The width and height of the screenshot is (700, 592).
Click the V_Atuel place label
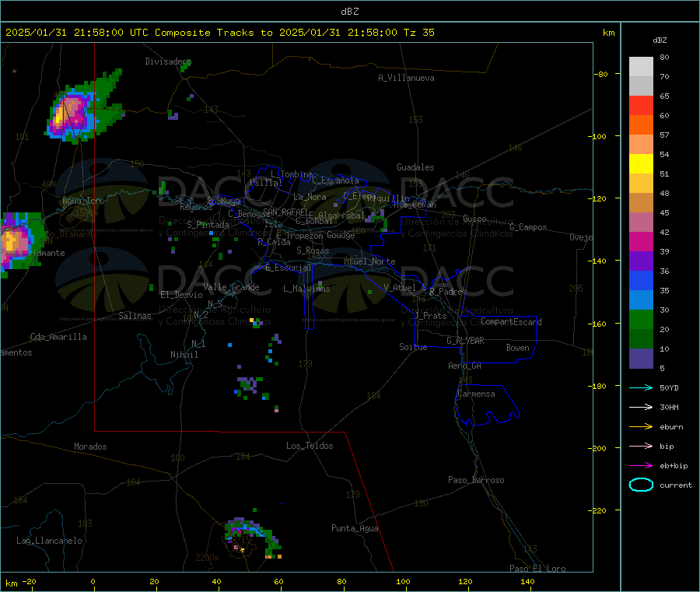400,288
